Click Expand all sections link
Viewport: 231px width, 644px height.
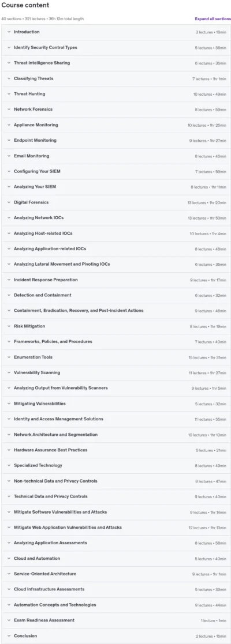click(x=213, y=19)
